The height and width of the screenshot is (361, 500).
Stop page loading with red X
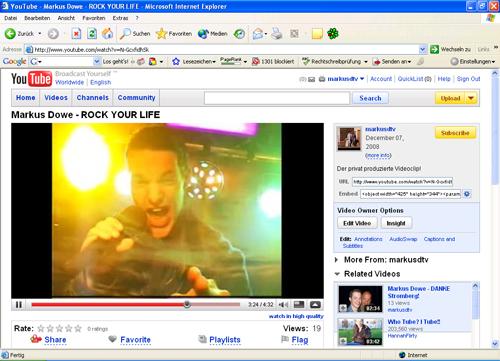pos(76,33)
